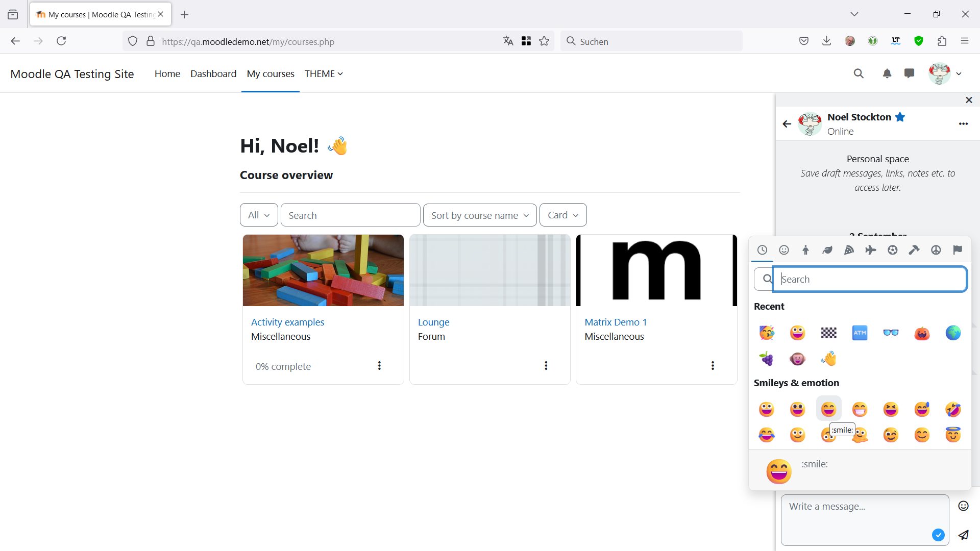Toggle the emoji picker smiley button
The width and height of the screenshot is (980, 551).
pyautogui.click(x=963, y=506)
